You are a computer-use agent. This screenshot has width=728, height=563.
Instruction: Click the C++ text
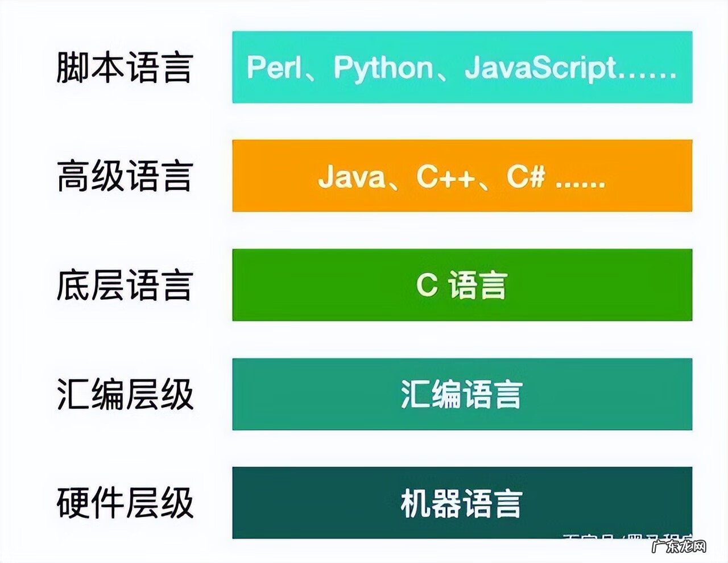click(x=445, y=176)
